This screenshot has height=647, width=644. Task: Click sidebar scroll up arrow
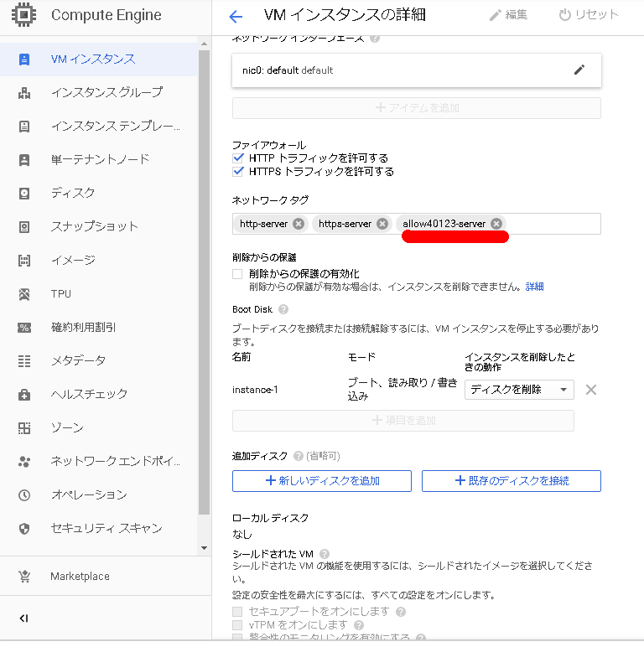pyautogui.click(x=204, y=44)
